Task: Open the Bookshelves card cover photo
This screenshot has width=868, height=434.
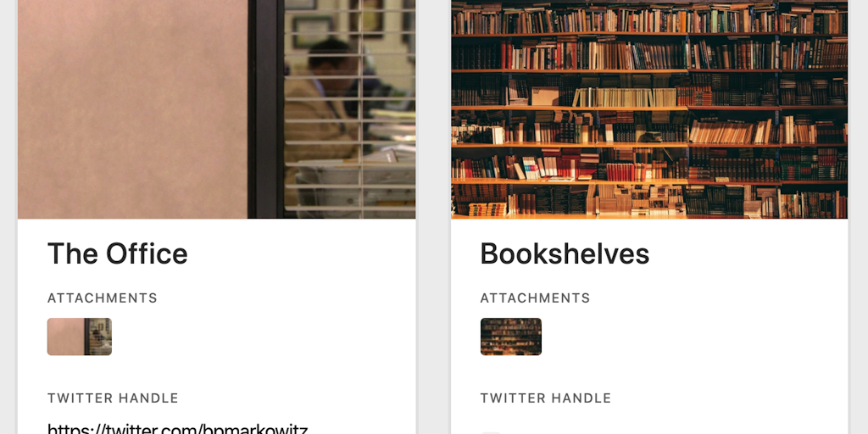Action: pyautogui.click(x=649, y=109)
